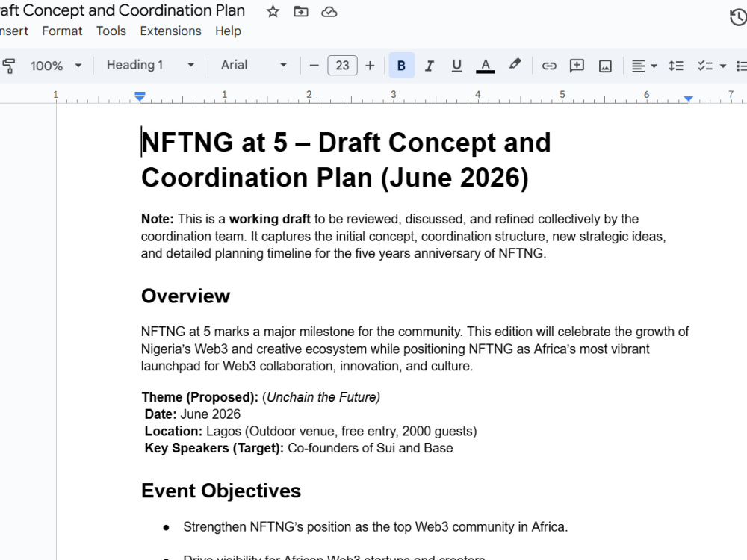Click the 'Overview' heading
747x560 pixels.
[185, 296]
